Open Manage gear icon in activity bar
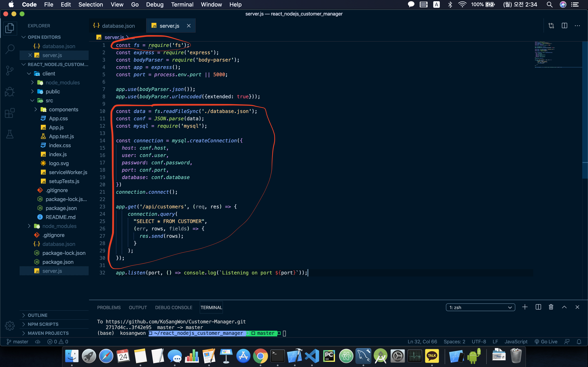 (x=10, y=325)
